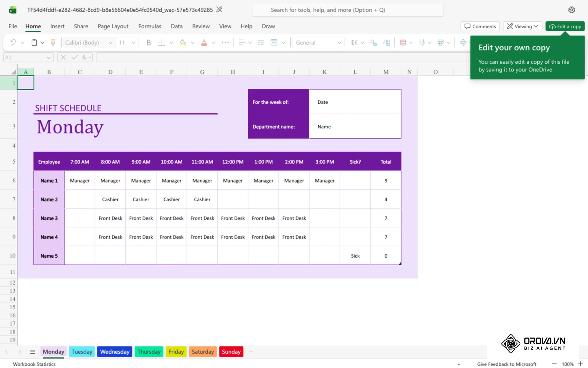Zoom in with the plus button
This screenshot has height=368, width=588.
pyautogui.click(x=580, y=364)
